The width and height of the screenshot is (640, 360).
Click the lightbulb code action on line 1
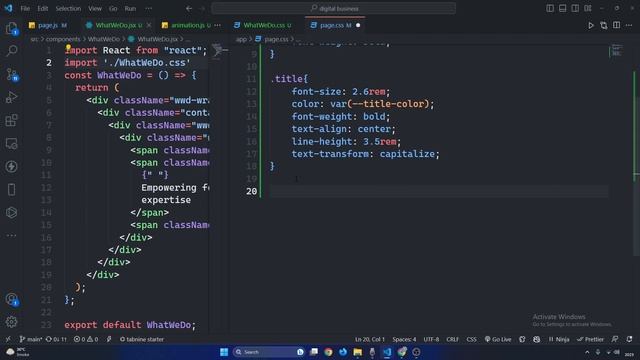[68, 48]
